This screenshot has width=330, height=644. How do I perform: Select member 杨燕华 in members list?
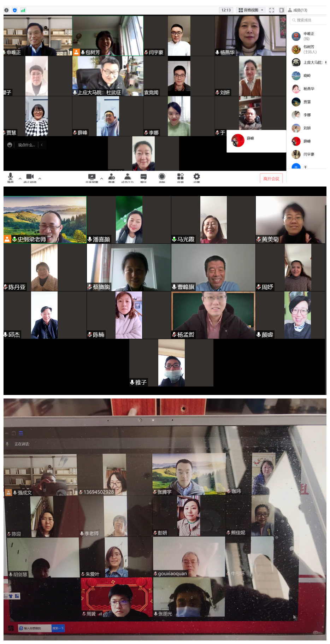coord(308,89)
